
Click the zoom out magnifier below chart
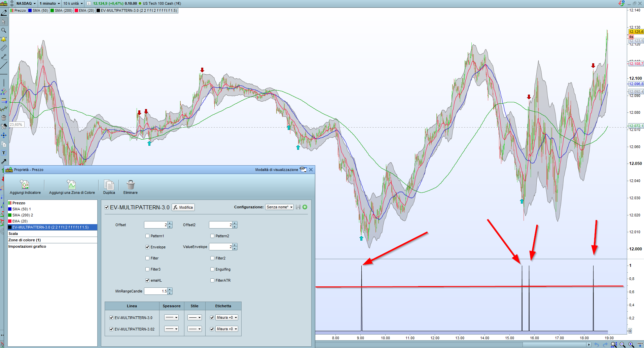pos(622,345)
